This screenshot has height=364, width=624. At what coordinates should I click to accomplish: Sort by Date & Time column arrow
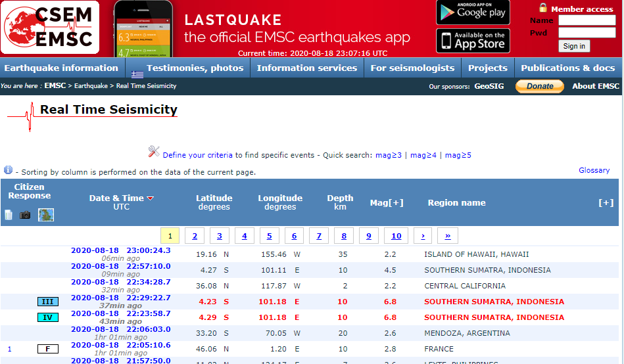click(150, 198)
